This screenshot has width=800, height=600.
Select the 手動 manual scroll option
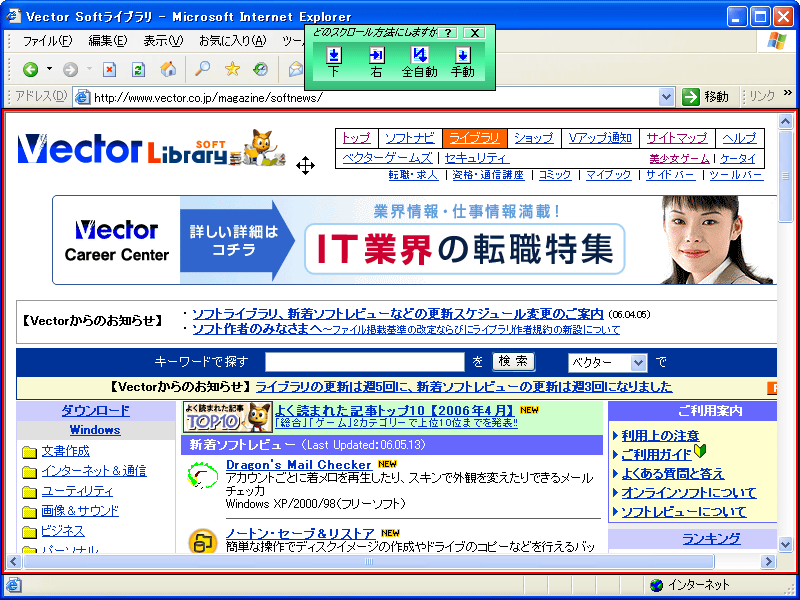(x=463, y=62)
